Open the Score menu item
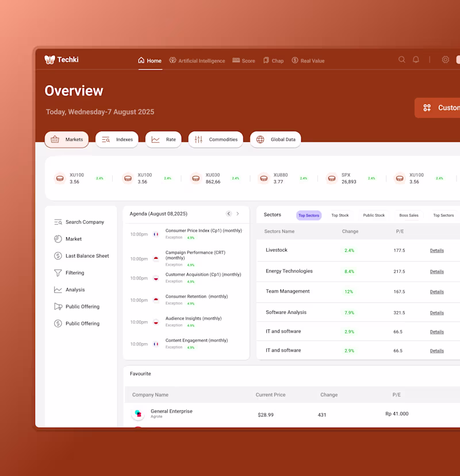460x476 pixels. [243, 60]
